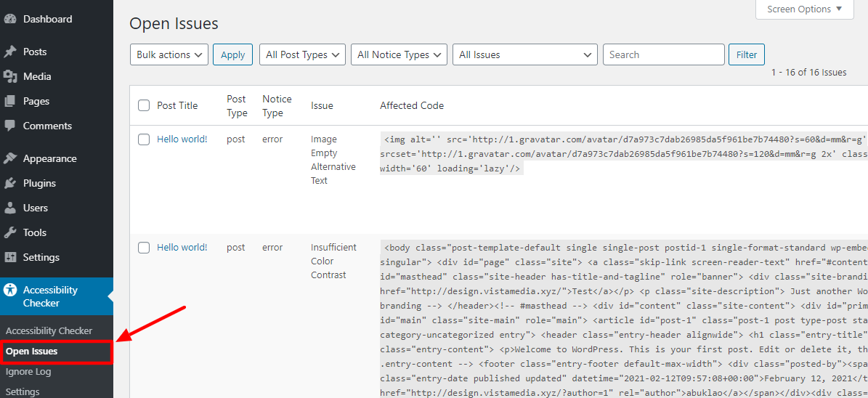The height and width of the screenshot is (398, 868).
Task: Click the Plugins plug icon
Action: pyautogui.click(x=10, y=183)
